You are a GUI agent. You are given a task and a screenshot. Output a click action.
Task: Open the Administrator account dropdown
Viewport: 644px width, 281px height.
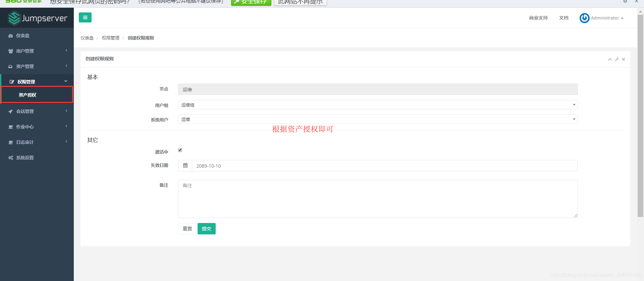607,18
